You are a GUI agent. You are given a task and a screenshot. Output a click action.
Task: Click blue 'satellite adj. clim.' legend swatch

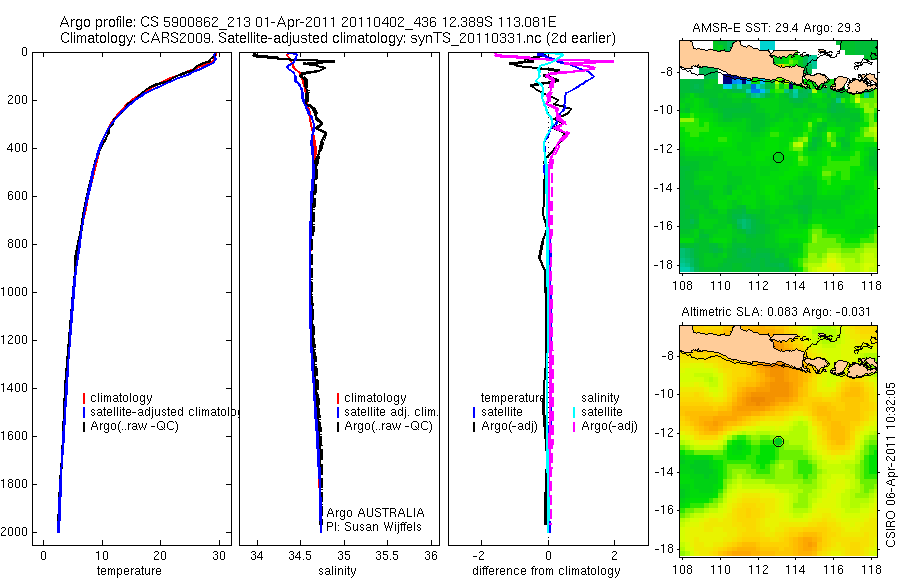click(x=338, y=412)
